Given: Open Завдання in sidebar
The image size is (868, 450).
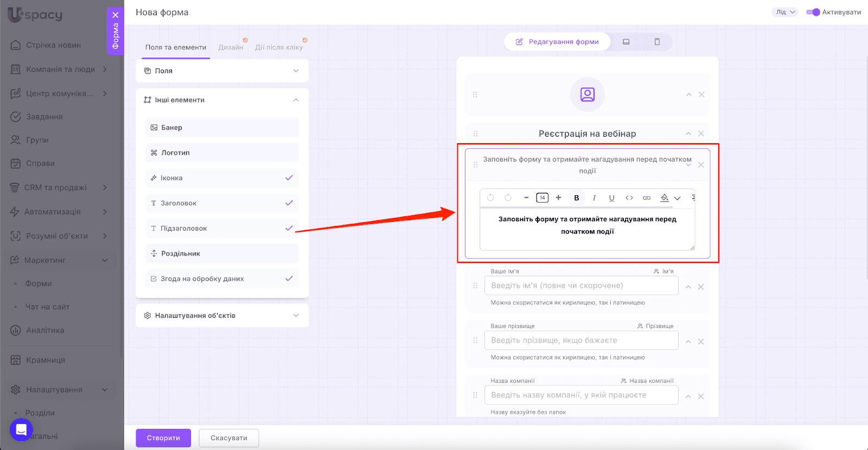Looking at the screenshot, I should tap(44, 117).
